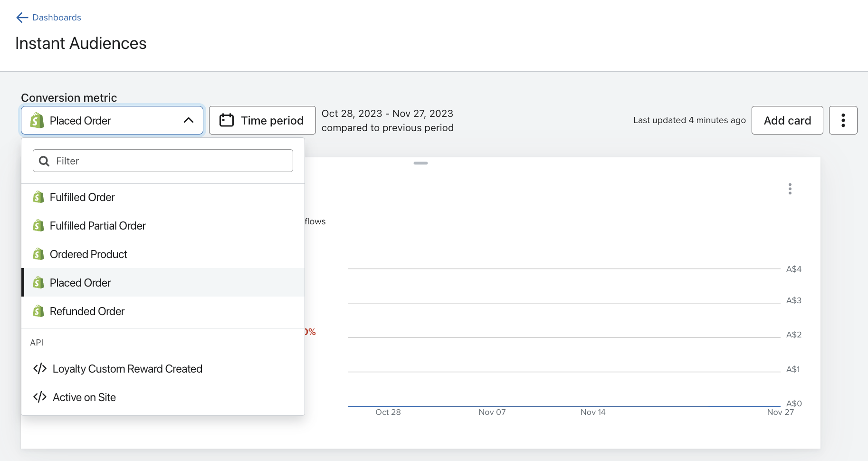Click the chevron arrow in the metric dropdown
868x461 pixels.
tap(189, 120)
